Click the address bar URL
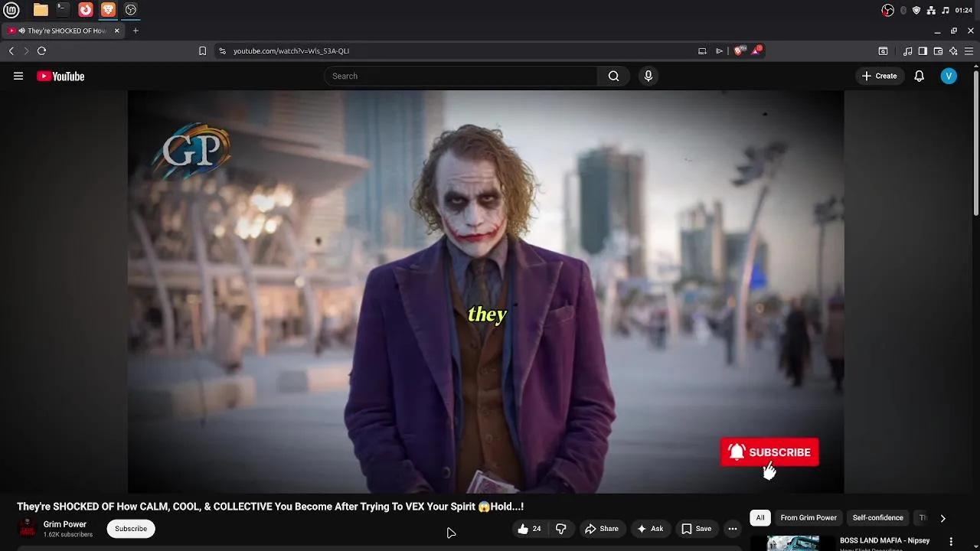The width and height of the screenshot is (980, 551). [x=291, y=51]
